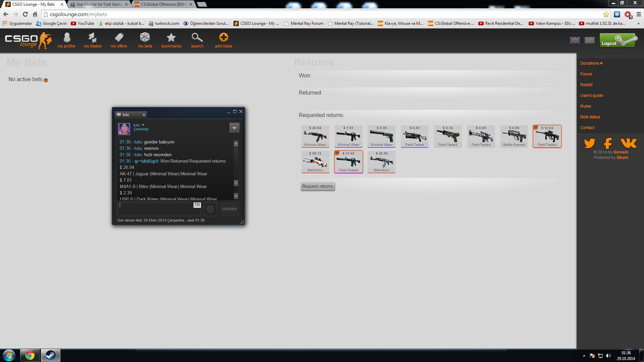Go back in browser history
The image size is (644, 362).
(6, 14)
